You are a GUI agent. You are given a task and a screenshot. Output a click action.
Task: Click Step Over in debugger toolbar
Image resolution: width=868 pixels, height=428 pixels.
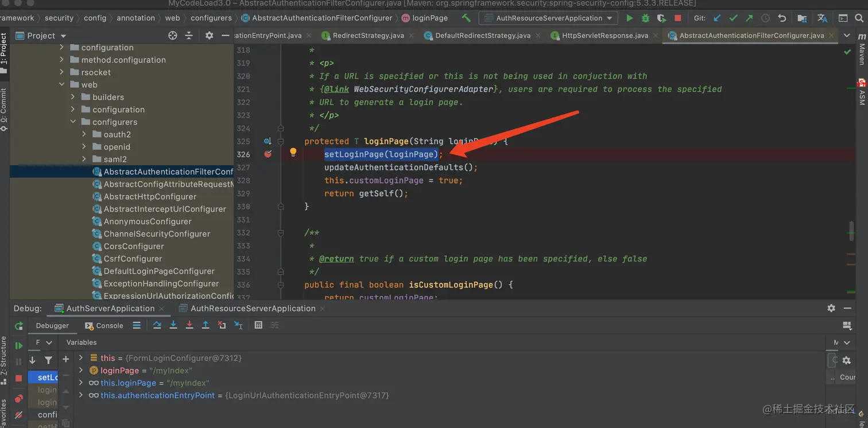(157, 325)
